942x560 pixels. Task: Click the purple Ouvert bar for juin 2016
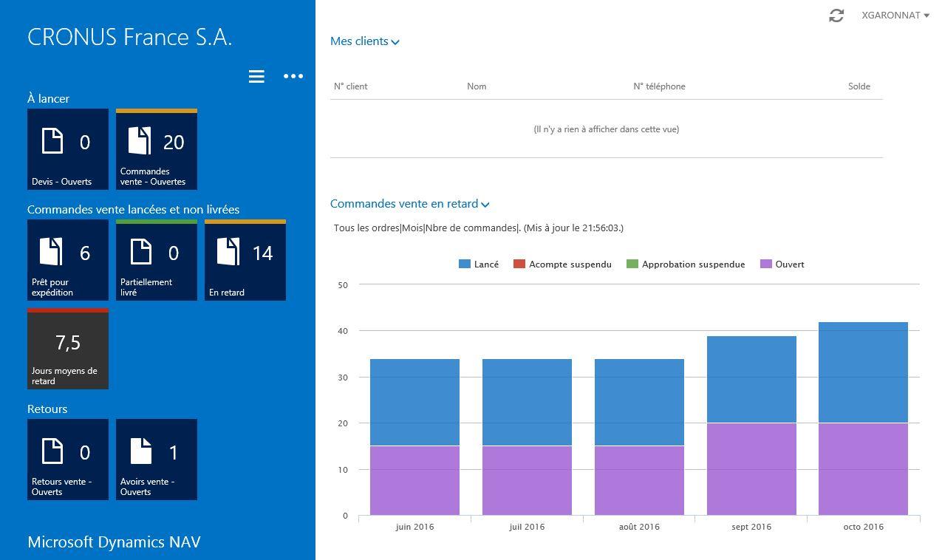[414, 481]
